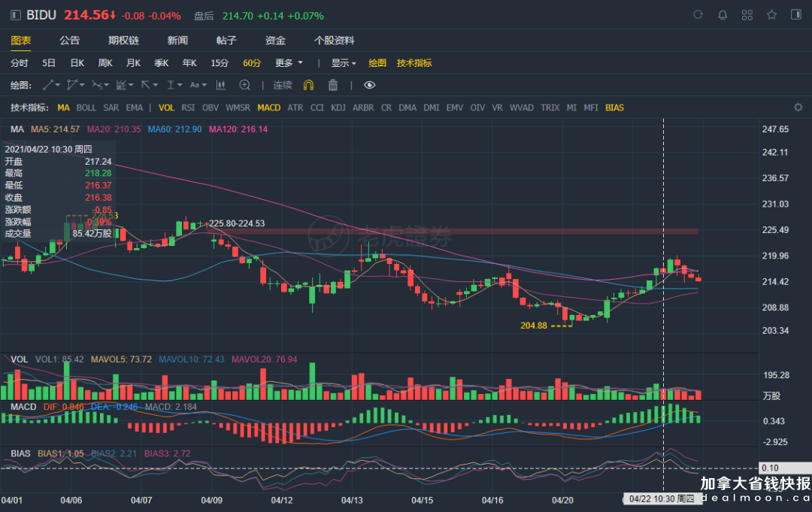The image size is (812, 512).
Task: Expand the Aa text annotation tool dropdown
Action: (198, 85)
